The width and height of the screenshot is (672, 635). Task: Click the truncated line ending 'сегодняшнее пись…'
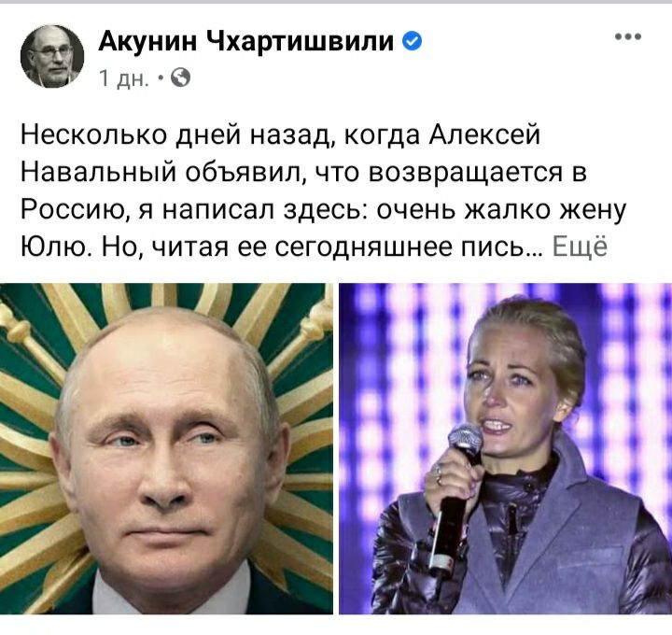(x=281, y=247)
